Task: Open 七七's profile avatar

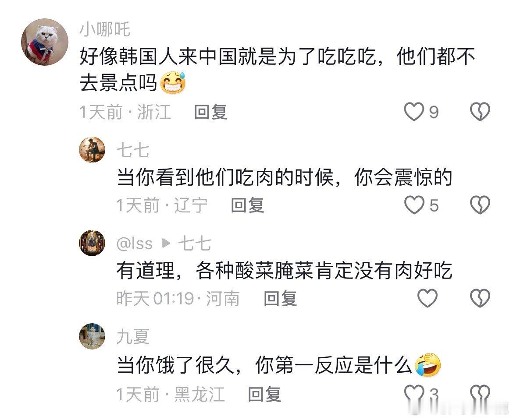Action: (x=92, y=150)
